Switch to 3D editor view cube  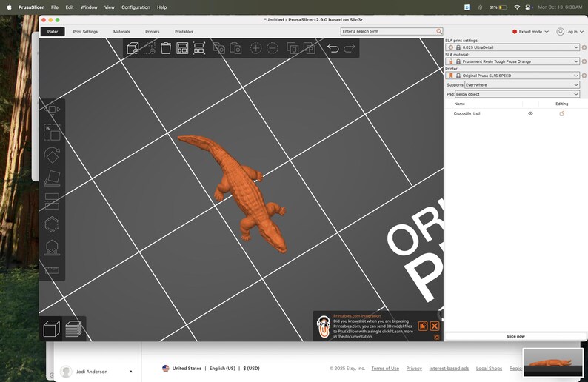pos(52,329)
